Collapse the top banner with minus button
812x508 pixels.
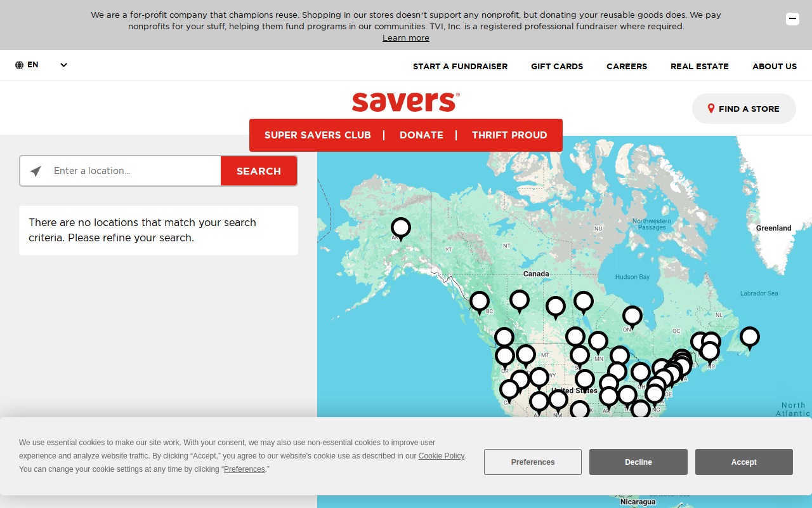792,19
